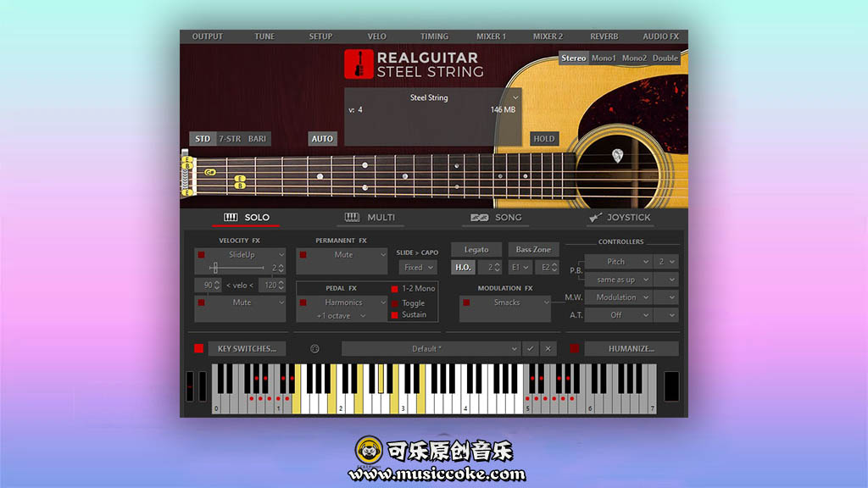Toggle the Permanent FX Mute red indicator

[303, 254]
